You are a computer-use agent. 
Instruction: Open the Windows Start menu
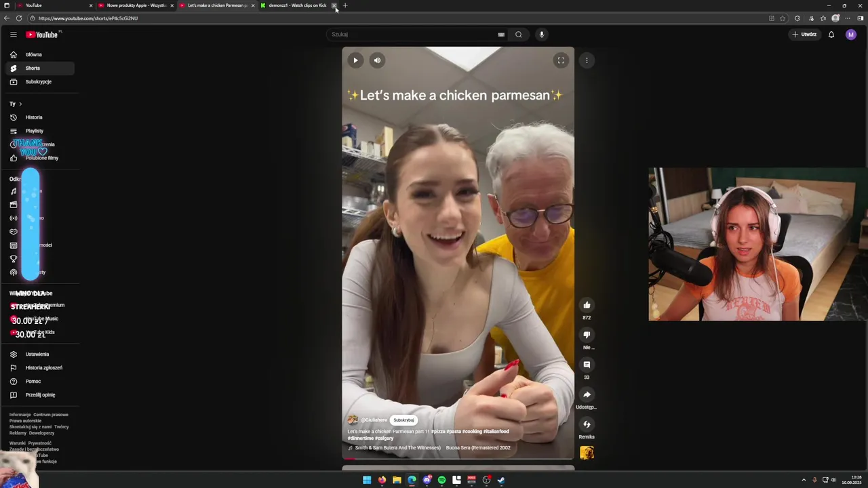point(367,480)
